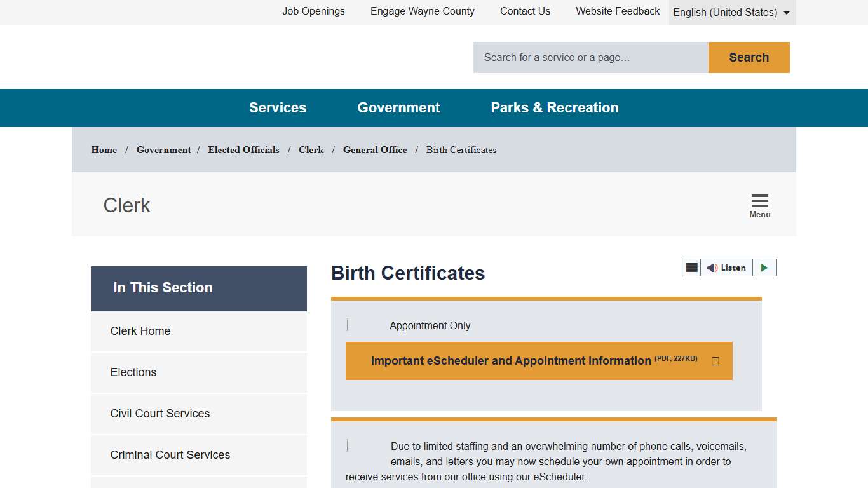Open the Government navigation menu

pos(398,107)
